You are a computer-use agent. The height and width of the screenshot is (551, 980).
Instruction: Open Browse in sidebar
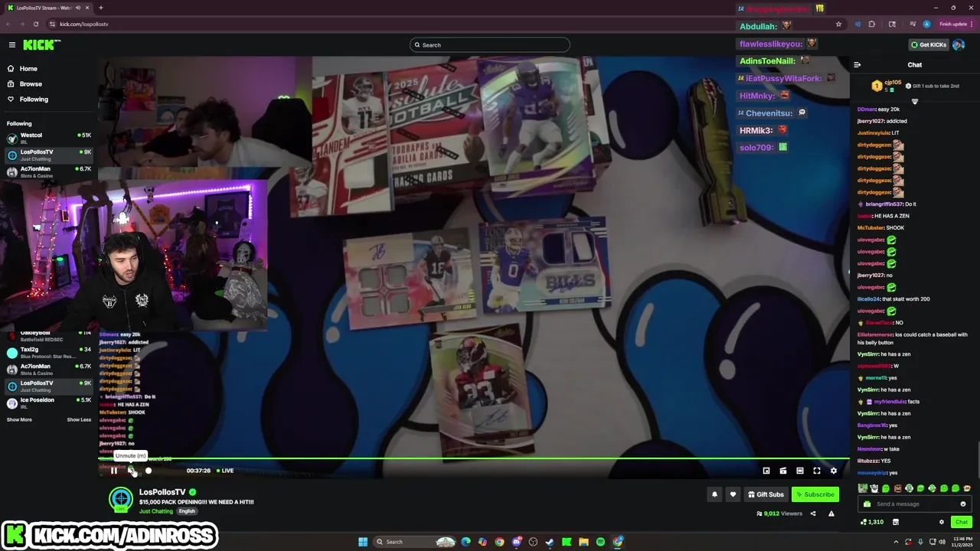(31, 84)
